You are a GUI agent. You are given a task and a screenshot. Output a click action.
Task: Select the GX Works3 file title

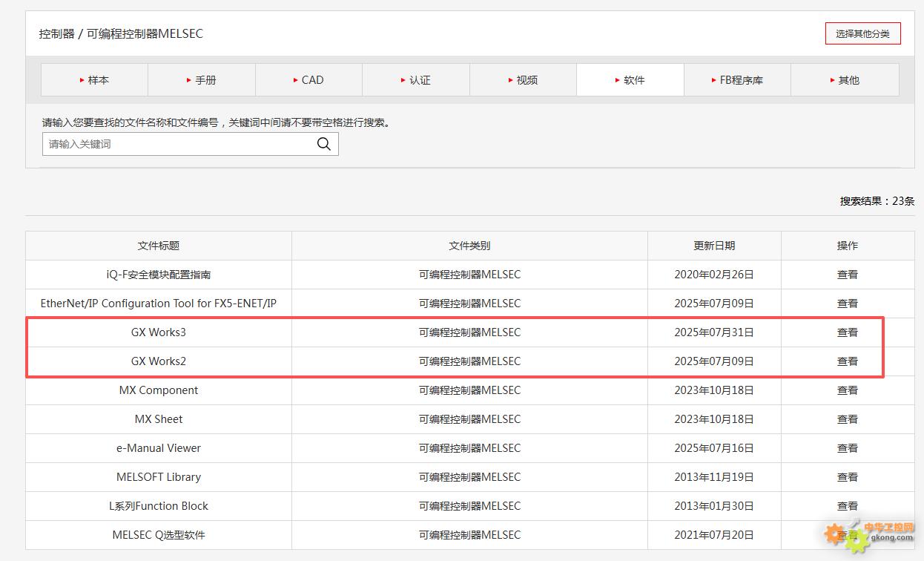coord(159,332)
